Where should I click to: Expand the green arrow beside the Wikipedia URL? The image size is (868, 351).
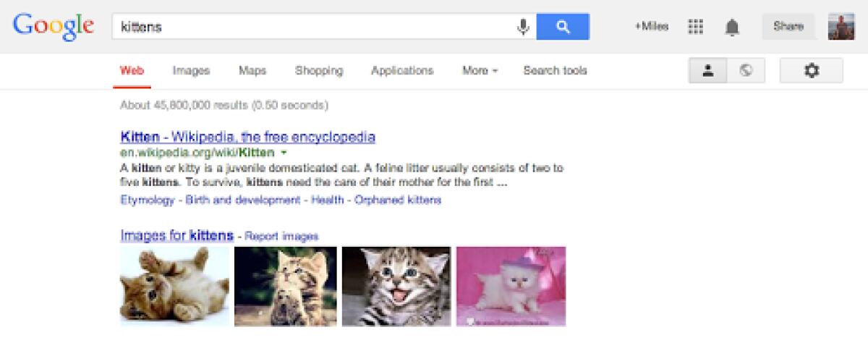pyautogui.click(x=284, y=153)
